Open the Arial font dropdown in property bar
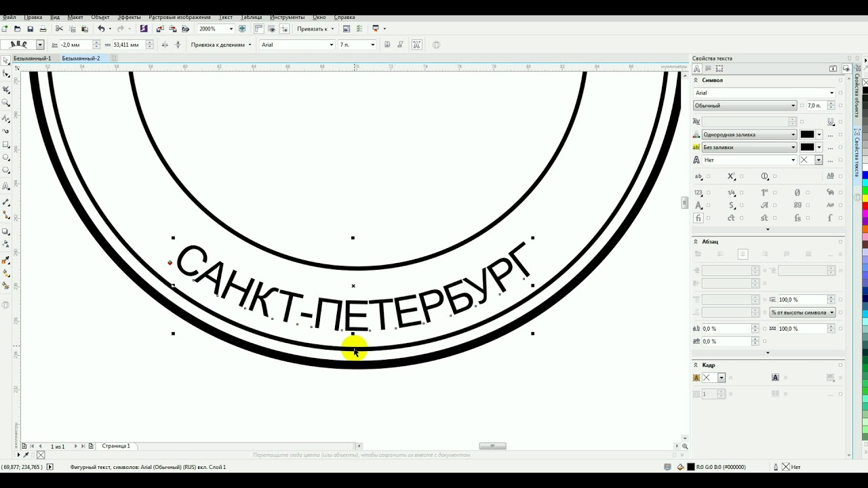Screen dimensions: 868x488 pos(332,45)
